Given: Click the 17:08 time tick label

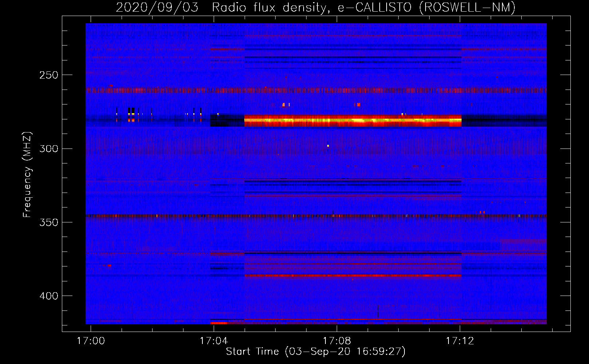Looking at the screenshot, I should (x=337, y=341).
